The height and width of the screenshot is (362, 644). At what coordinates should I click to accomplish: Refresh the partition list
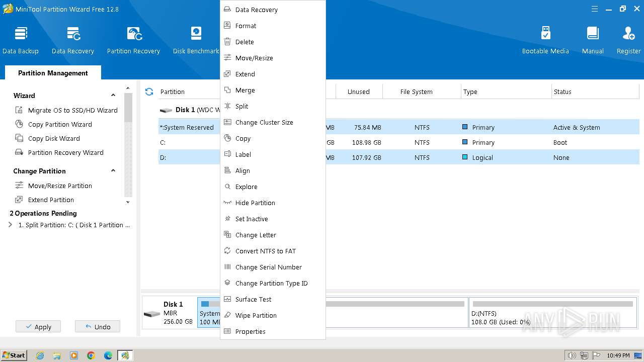click(x=149, y=92)
